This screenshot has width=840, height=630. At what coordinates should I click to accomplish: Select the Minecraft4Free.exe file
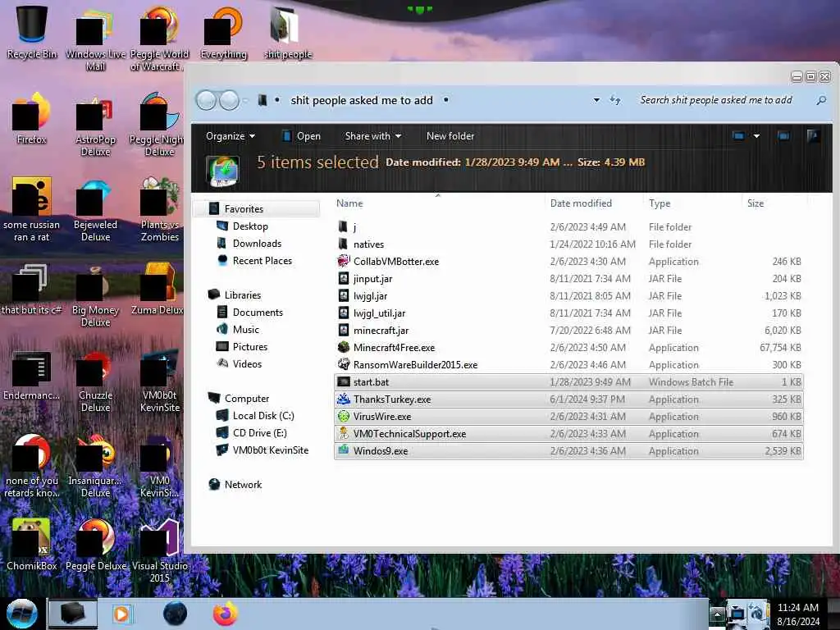click(x=568, y=348)
